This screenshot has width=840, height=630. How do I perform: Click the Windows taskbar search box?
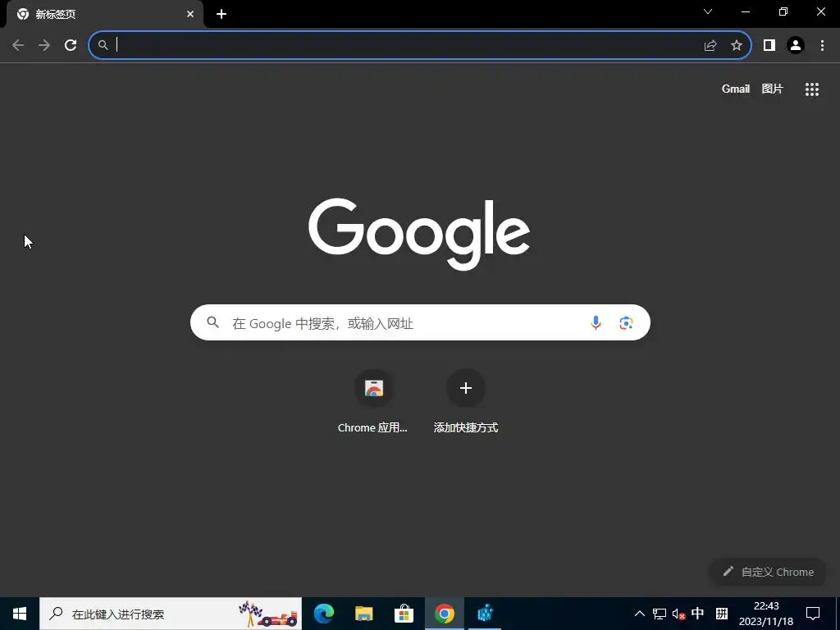[x=171, y=614]
